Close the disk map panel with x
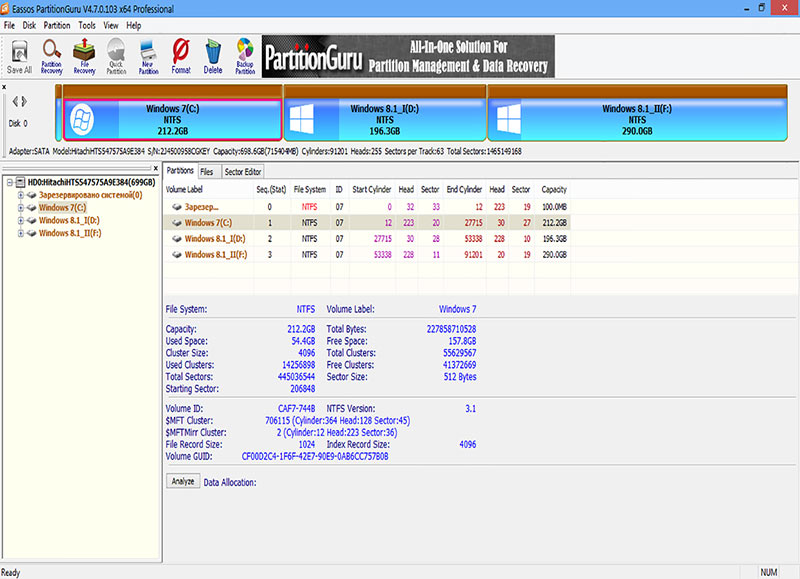The height and width of the screenshot is (579, 800). coord(4,87)
